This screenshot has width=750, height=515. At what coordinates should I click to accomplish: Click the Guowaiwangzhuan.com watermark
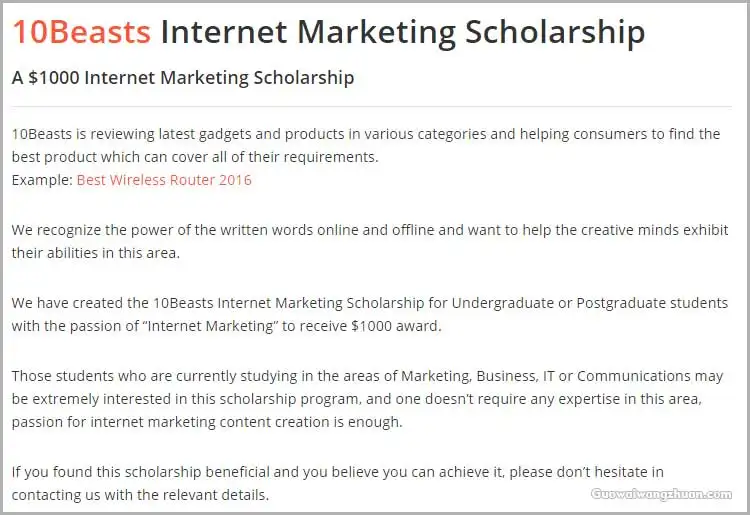click(662, 494)
